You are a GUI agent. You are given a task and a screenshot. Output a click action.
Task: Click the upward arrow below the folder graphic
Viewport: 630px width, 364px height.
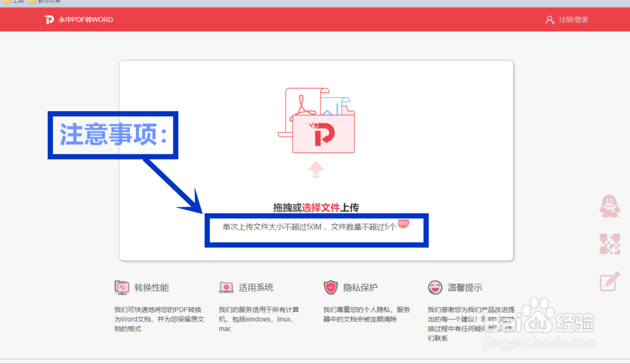coord(317,170)
